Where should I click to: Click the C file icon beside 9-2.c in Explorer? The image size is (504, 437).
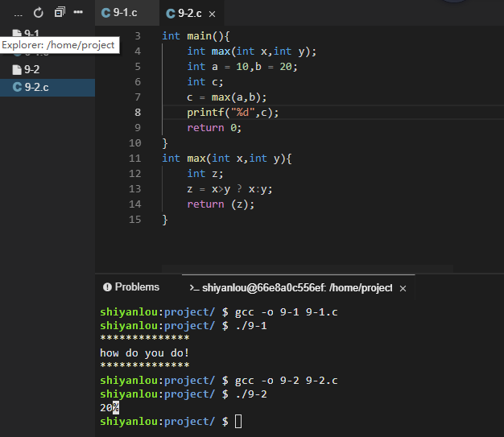[x=17, y=87]
